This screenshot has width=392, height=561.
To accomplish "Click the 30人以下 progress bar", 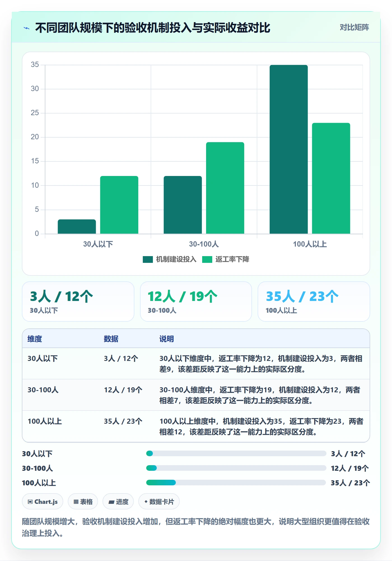I will [x=236, y=453].
